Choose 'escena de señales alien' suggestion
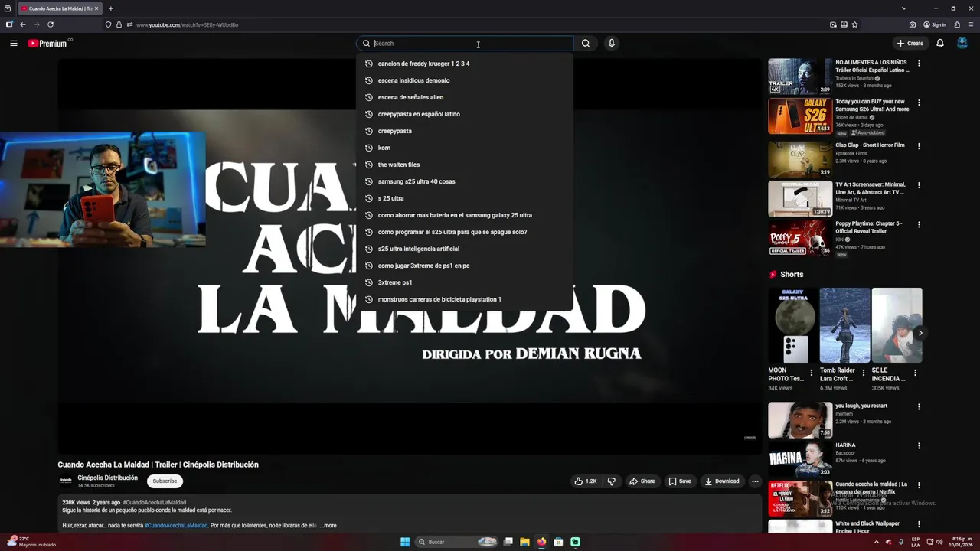The height and width of the screenshot is (551, 980). [465, 97]
